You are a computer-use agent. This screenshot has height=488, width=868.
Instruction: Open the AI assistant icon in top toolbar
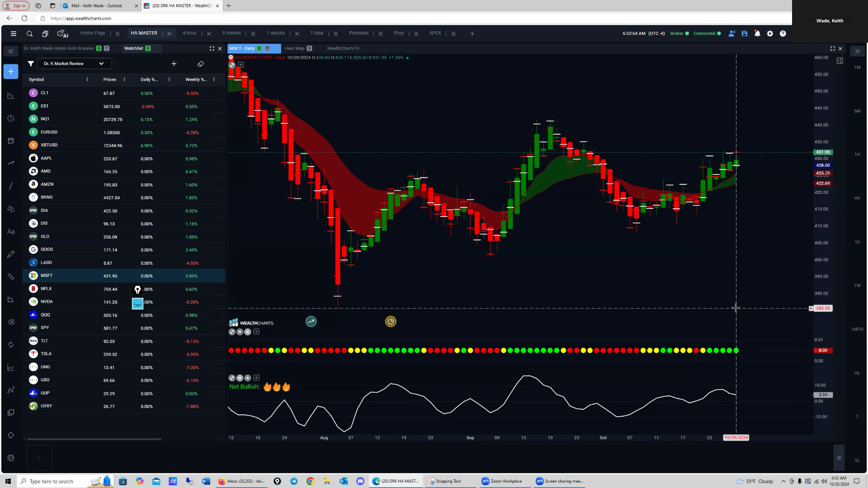pyautogui.click(x=62, y=33)
